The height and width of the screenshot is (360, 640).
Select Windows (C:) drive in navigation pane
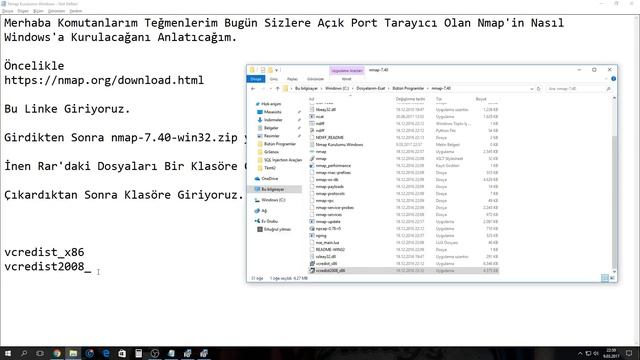pyautogui.click(x=273, y=200)
